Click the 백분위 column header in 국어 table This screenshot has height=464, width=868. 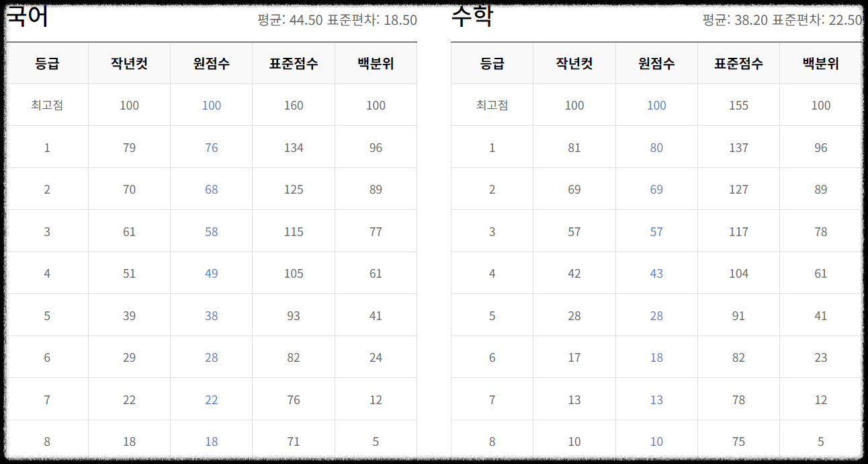click(376, 63)
